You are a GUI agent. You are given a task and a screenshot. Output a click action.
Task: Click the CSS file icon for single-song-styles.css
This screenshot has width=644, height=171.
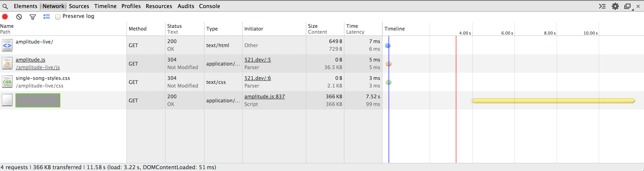(x=7, y=82)
